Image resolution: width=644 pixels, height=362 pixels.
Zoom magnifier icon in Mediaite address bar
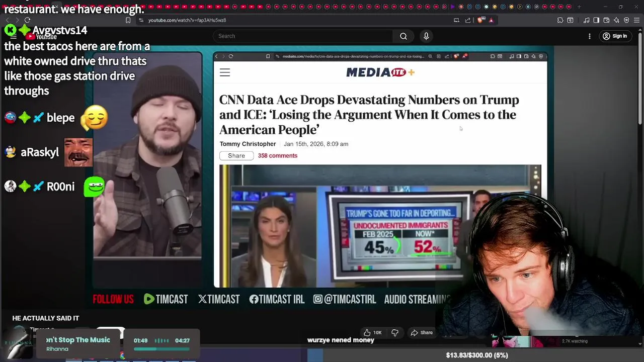(x=430, y=56)
